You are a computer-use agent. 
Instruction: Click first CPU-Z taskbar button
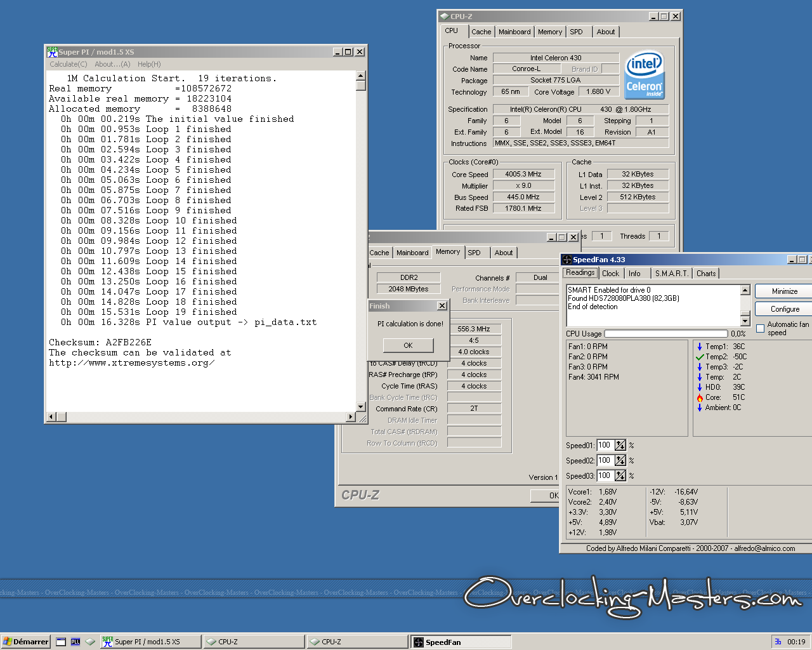(254, 642)
